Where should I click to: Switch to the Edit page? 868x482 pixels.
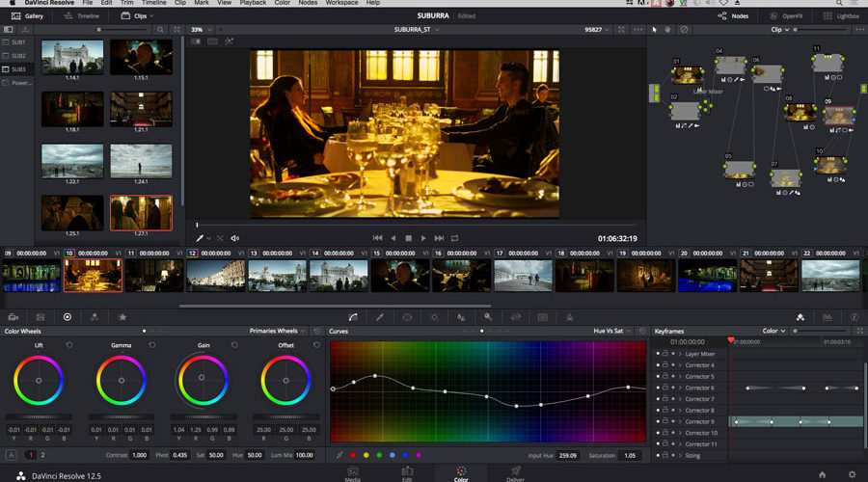407,473
